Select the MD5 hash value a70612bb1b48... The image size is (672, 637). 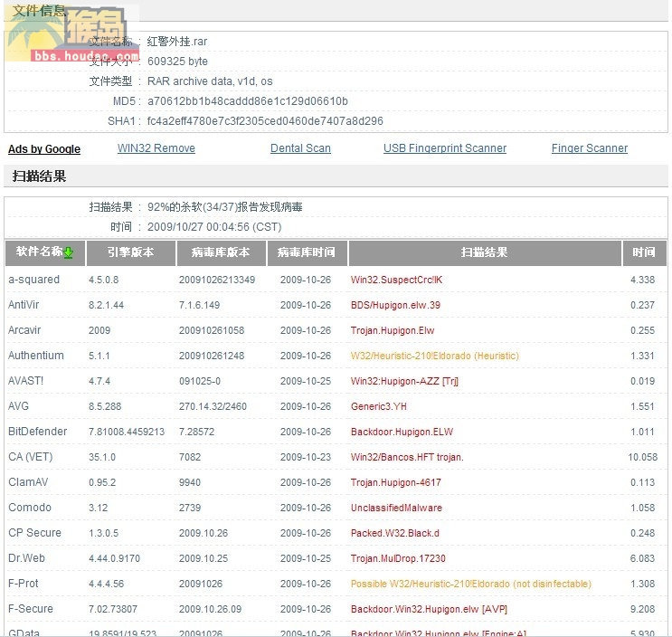[247, 101]
